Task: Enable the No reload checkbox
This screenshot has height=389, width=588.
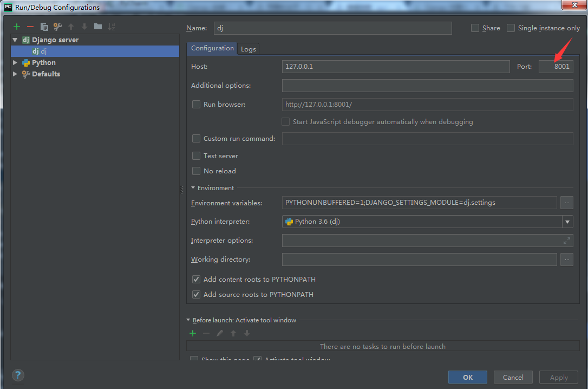Action: 196,171
